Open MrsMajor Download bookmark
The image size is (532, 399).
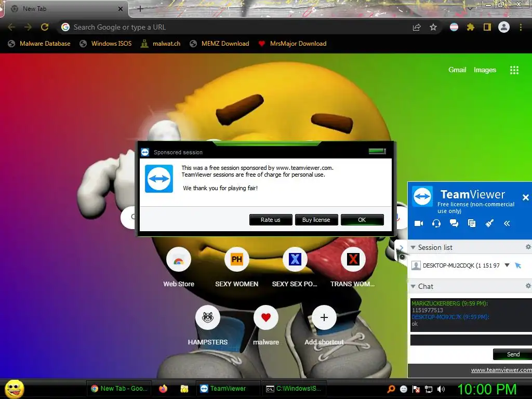292,44
